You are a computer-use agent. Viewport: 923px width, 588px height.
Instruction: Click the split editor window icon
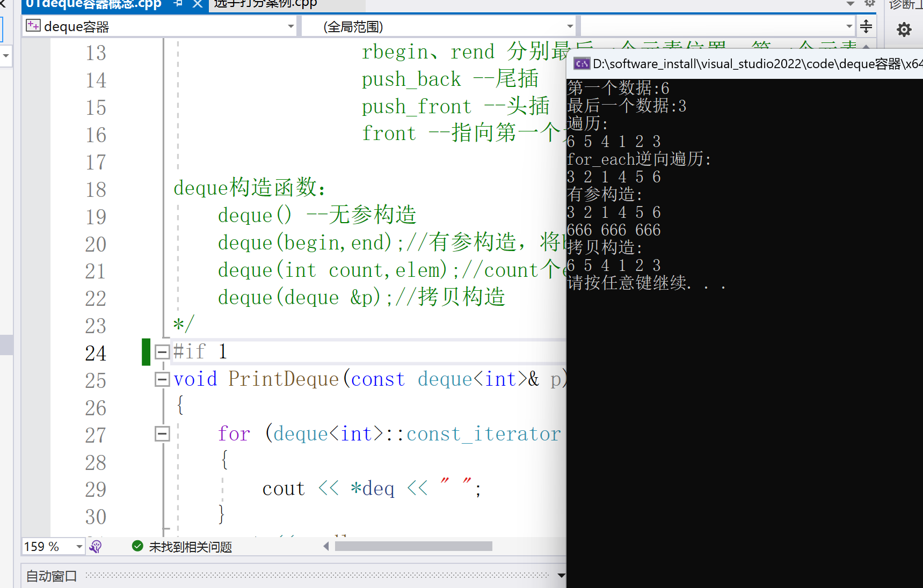(x=866, y=26)
